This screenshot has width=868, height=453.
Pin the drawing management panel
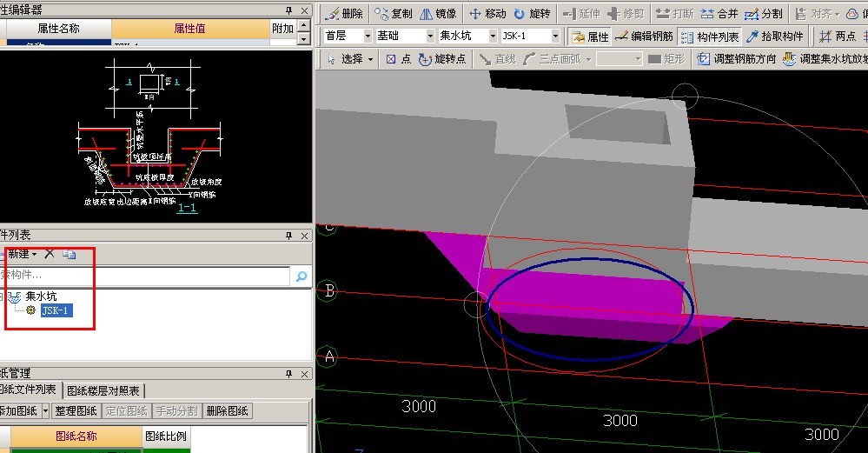(x=288, y=375)
